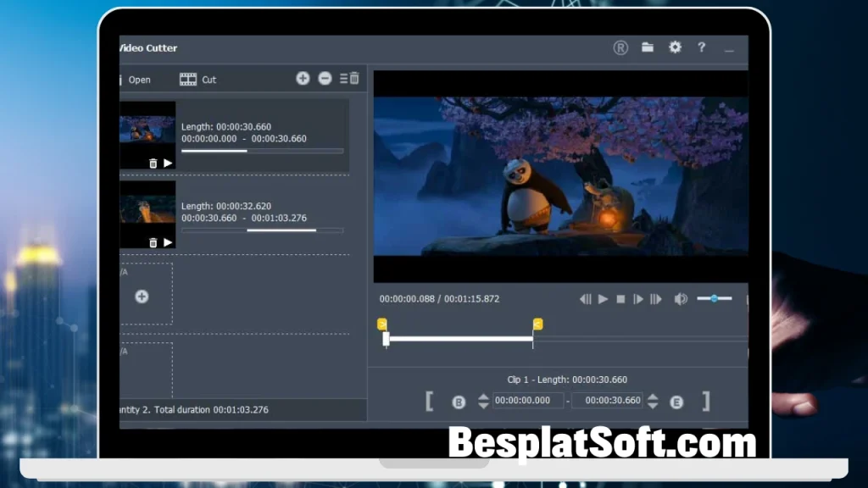
Task: Play the video in the preview pane
Action: click(x=602, y=299)
